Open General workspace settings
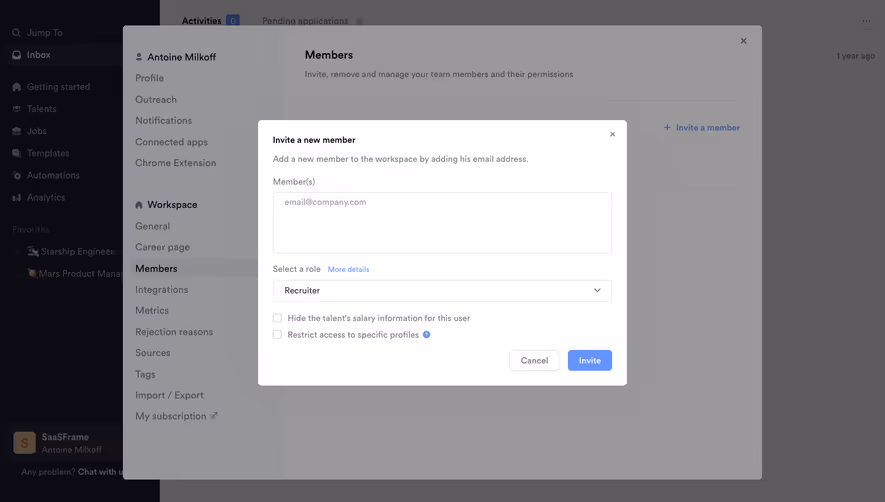The width and height of the screenshot is (885, 502). [152, 226]
